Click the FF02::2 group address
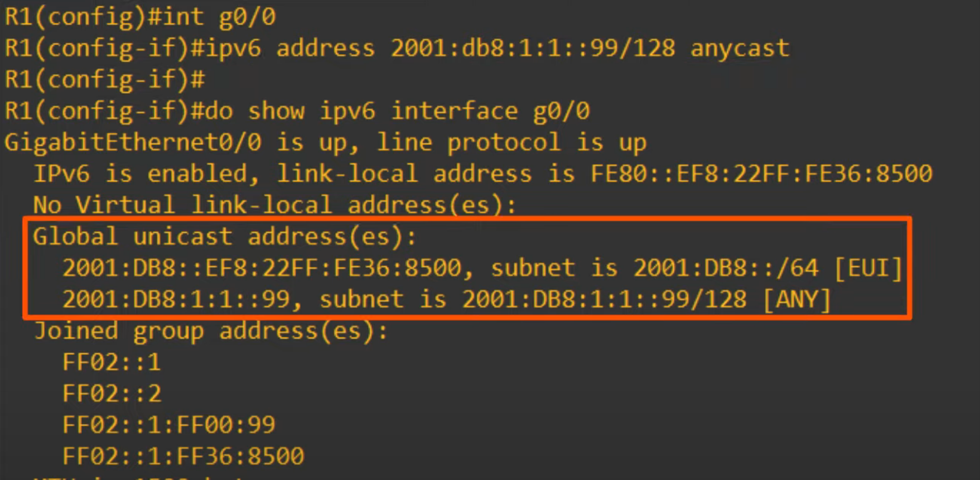Image resolution: width=980 pixels, height=480 pixels. [x=112, y=394]
